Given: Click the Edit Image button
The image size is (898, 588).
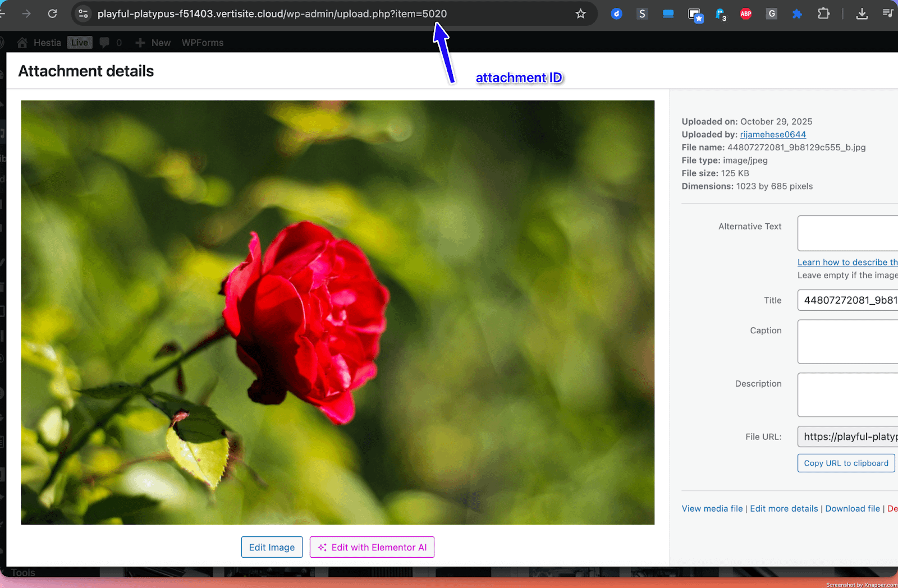Looking at the screenshot, I should click(272, 547).
